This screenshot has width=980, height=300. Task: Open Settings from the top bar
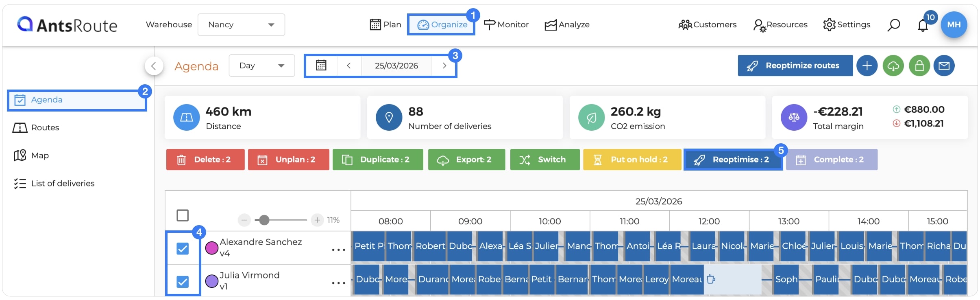click(847, 24)
